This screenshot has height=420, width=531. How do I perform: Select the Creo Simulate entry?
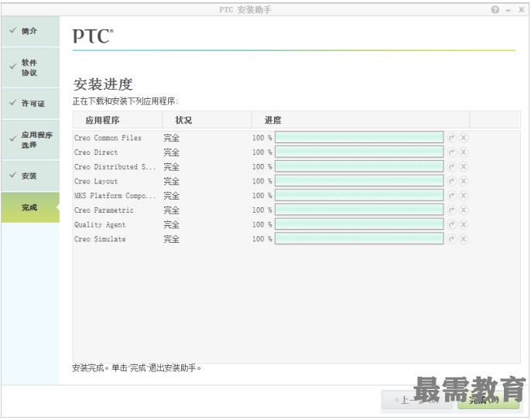coord(100,239)
